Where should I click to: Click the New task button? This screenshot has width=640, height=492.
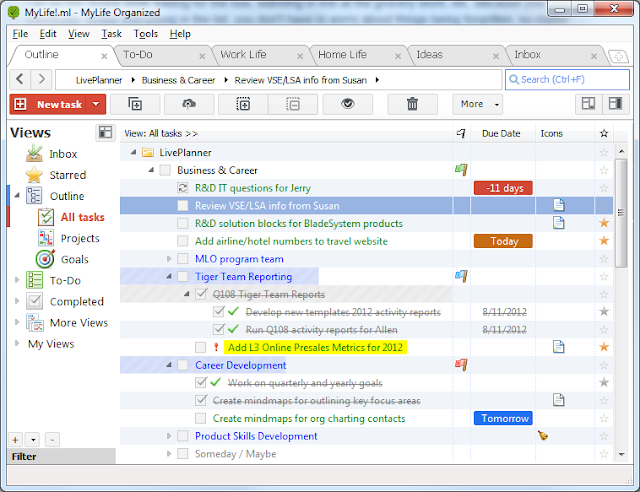(x=48, y=105)
